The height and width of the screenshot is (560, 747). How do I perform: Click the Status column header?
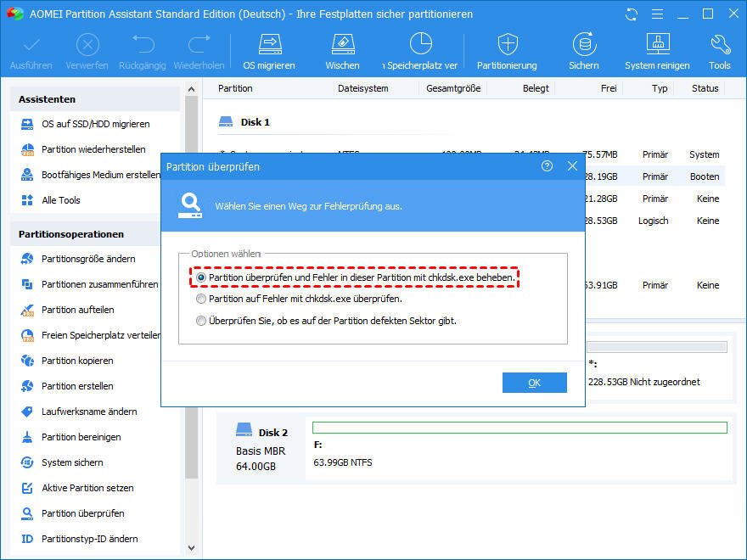pos(705,88)
